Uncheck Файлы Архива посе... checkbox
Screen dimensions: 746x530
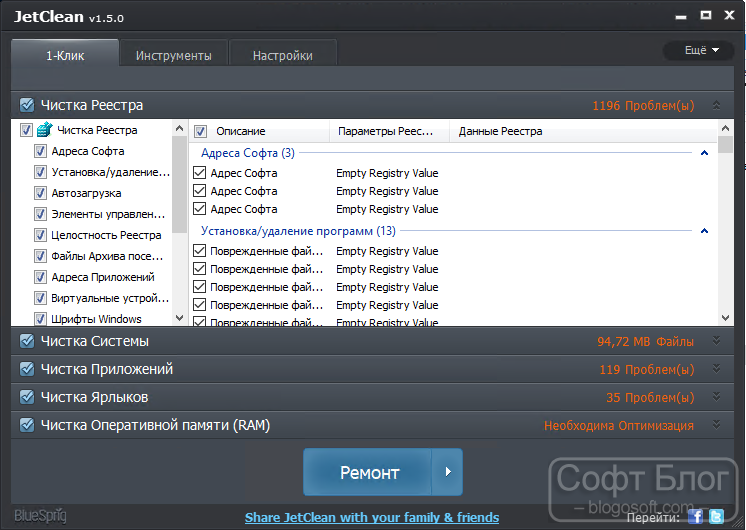coord(40,256)
